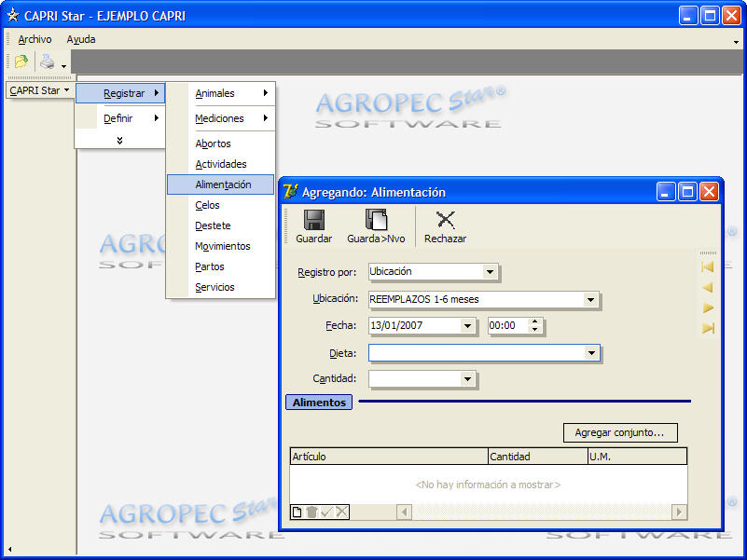The height and width of the screenshot is (560, 747).
Task: Expand the Ubicación dropdown arrow
Action: click(x=590, y=299)
